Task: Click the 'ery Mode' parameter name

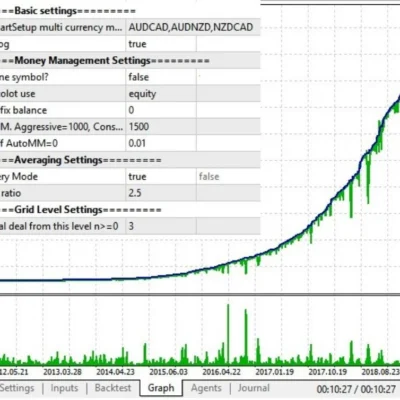Action: click(19, 177)
